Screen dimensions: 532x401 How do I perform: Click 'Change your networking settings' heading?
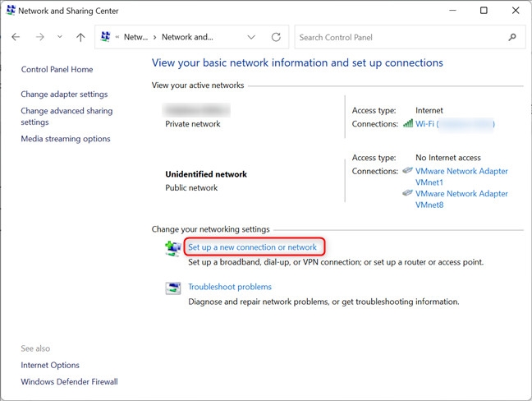[211, 229]
